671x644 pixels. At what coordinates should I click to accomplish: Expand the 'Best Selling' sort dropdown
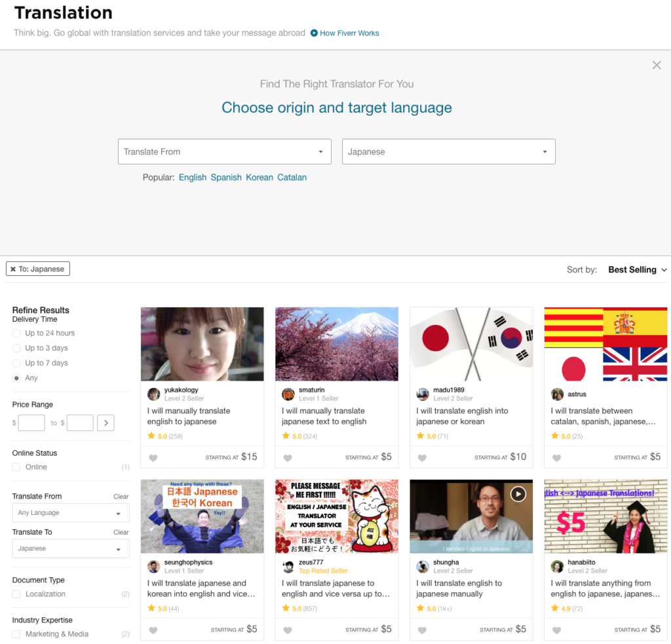click(x=637, y=270)
